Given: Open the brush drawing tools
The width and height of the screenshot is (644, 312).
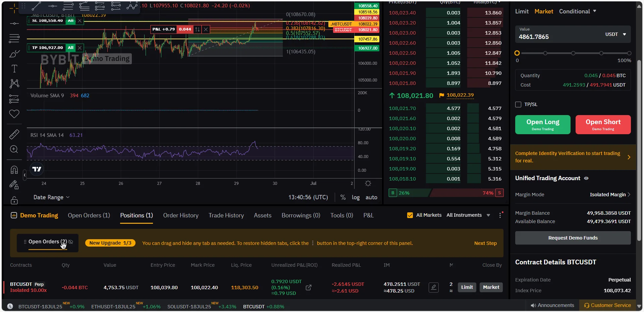Looking at the screenshot, I should point(14,54).
